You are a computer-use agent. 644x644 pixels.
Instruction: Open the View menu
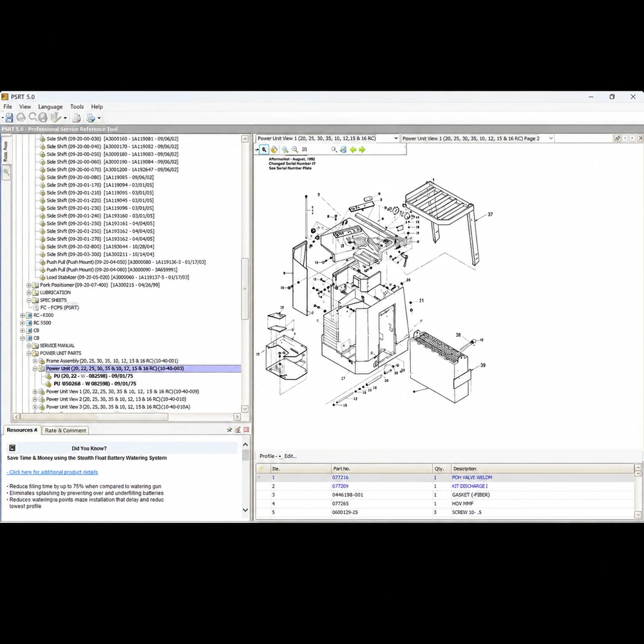point(25,106)
